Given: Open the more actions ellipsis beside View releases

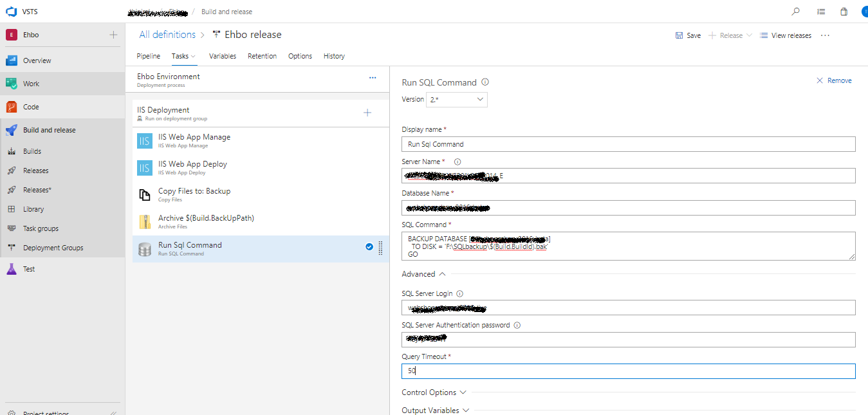Looking at the screenshot, I should click(826, 35).
